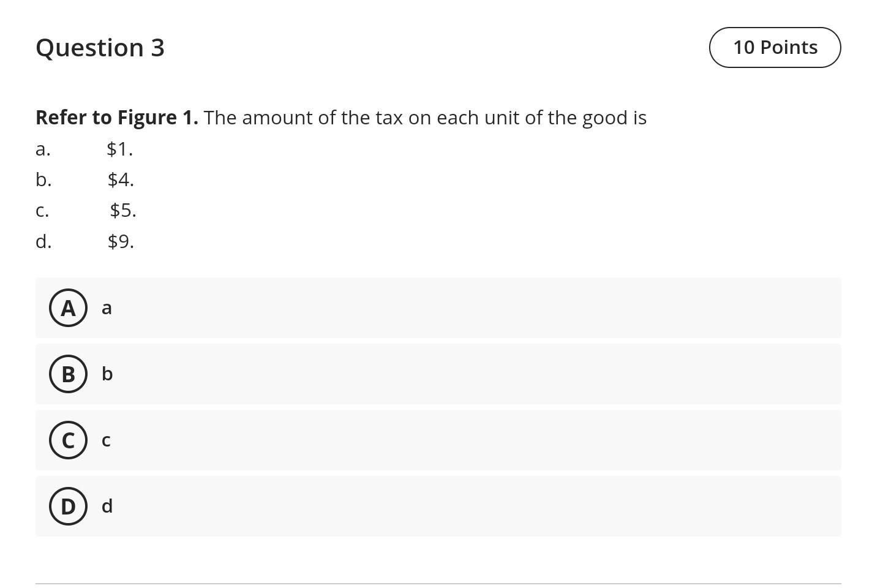Click option text reading $1
The height and width of the screenshot is (588, 883).
coord(120,149)
